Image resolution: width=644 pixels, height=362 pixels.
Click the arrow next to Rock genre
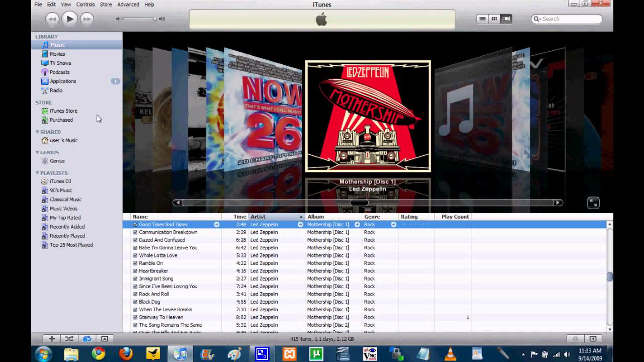394,225
